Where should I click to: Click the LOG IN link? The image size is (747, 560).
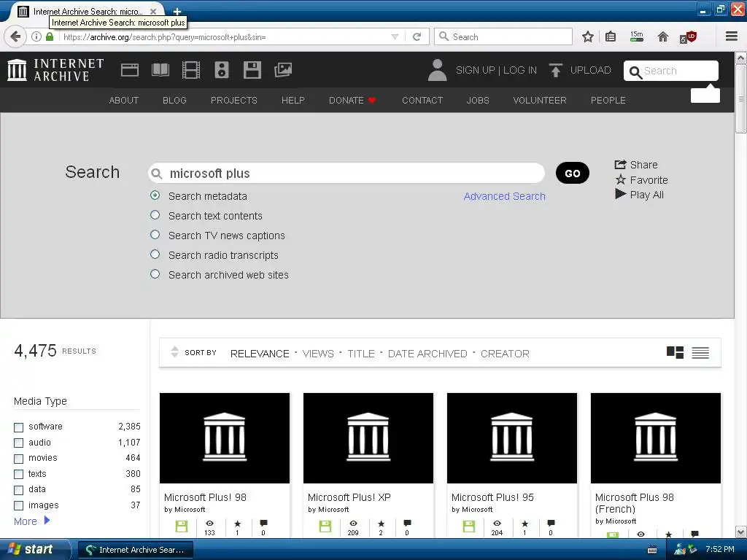tap(519, 70)
